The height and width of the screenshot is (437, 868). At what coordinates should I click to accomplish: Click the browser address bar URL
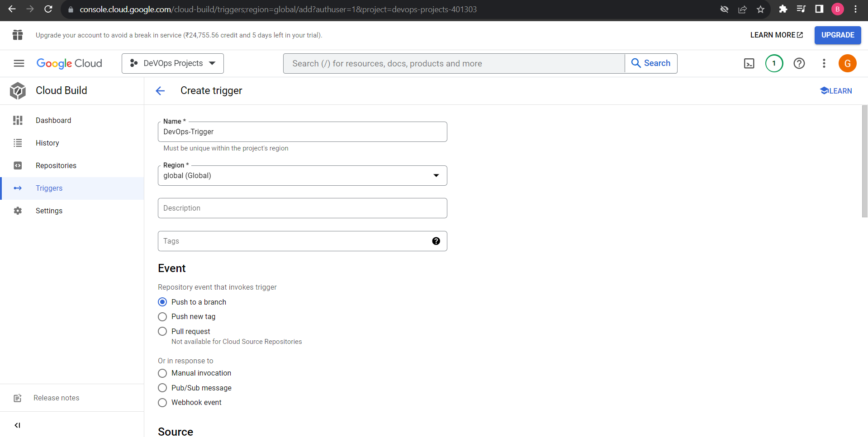click(x=278, y=9)
